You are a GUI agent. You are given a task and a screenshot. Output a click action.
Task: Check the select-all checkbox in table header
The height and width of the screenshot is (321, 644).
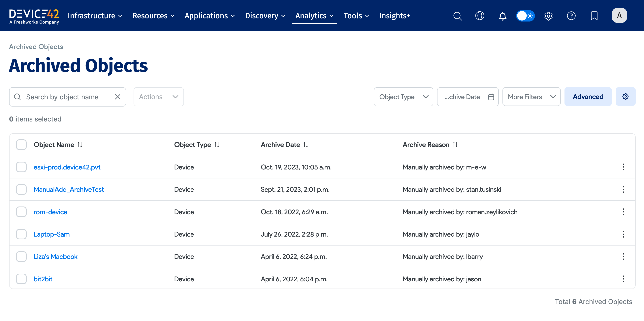pyautogui.click(x=21, y=145)
